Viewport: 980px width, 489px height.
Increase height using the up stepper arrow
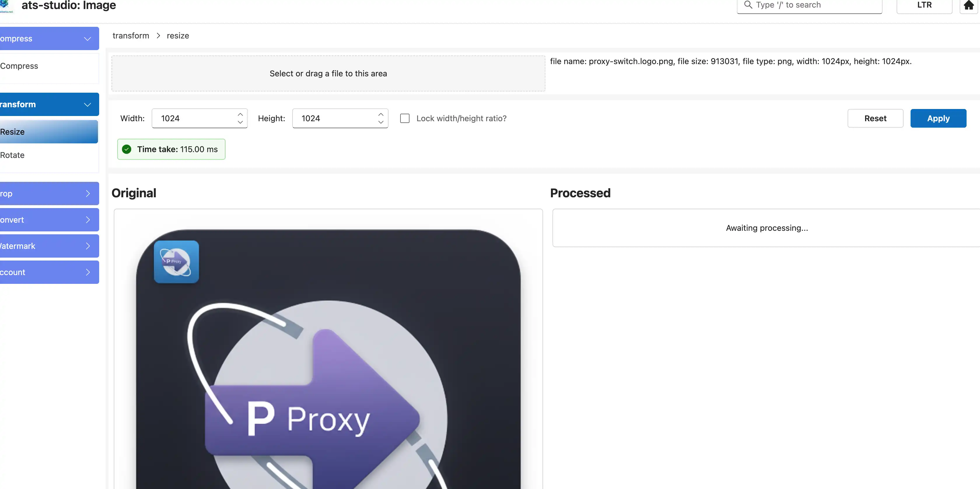click(x=380, y=114)
